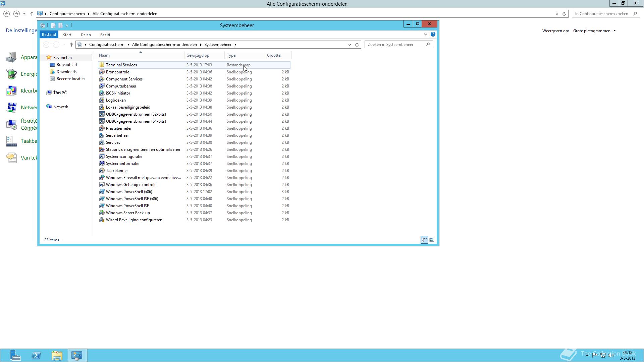The image size is (644, 362).
Task: Refresh the Configuratiescherm window address bar
Action: point(564,14)
